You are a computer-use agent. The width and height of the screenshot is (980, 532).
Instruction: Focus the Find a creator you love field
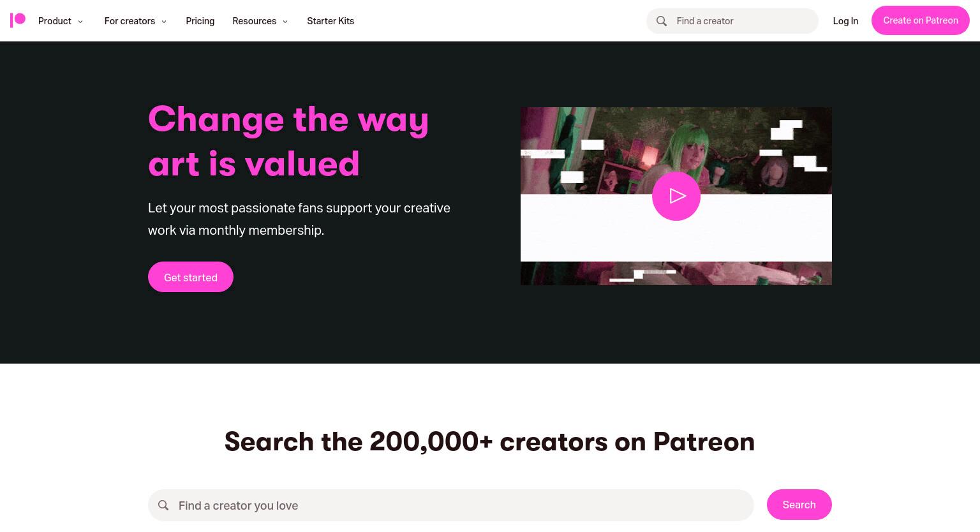(451, 505)
